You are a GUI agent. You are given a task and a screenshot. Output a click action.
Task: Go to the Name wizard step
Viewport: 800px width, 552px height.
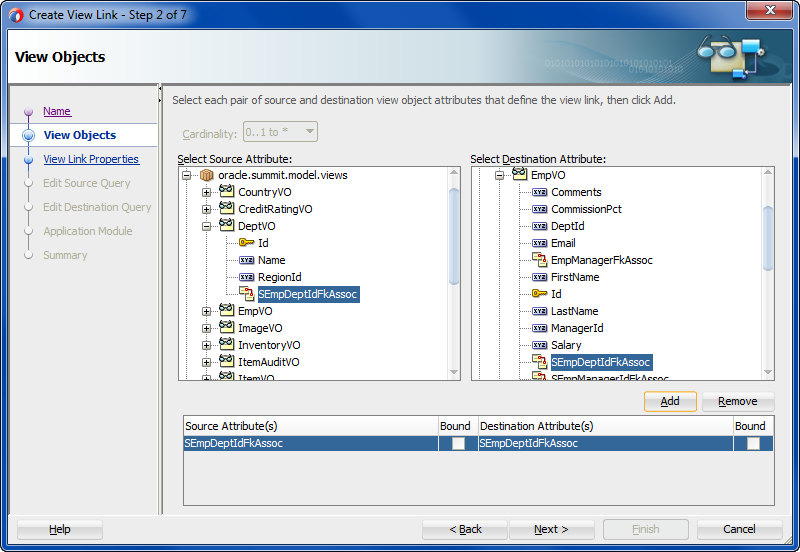[x=57, y=111]
